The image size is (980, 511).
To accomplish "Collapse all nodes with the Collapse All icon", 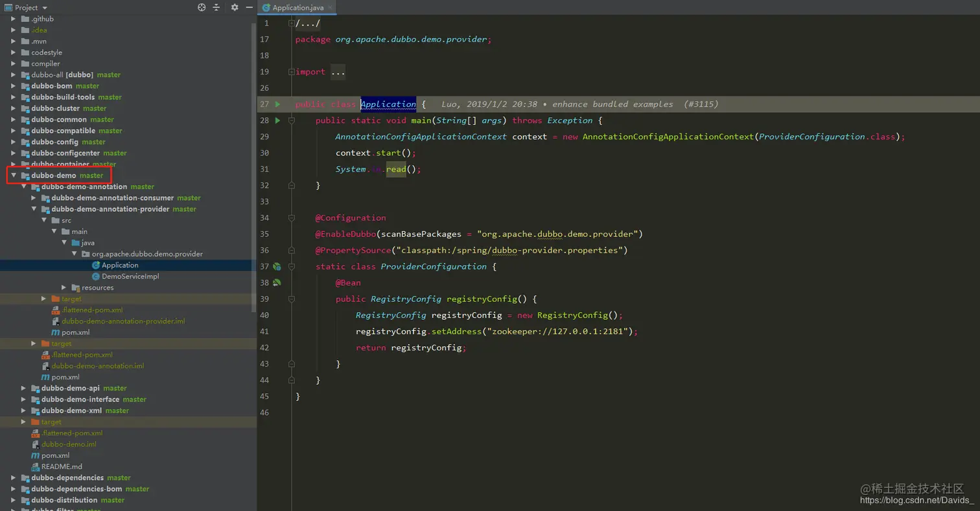I will pyautogui.click(x=216, y=7).
